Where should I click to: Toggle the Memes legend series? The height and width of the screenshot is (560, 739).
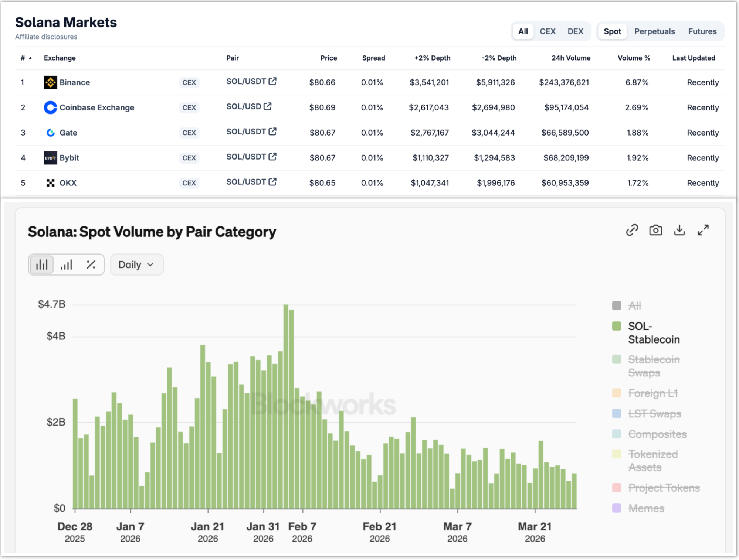646,508
